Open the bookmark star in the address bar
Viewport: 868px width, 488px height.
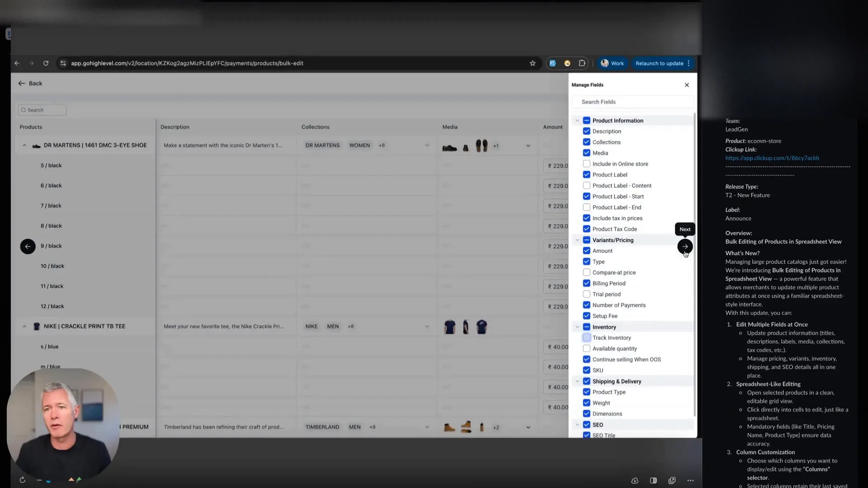pos(533,63)
